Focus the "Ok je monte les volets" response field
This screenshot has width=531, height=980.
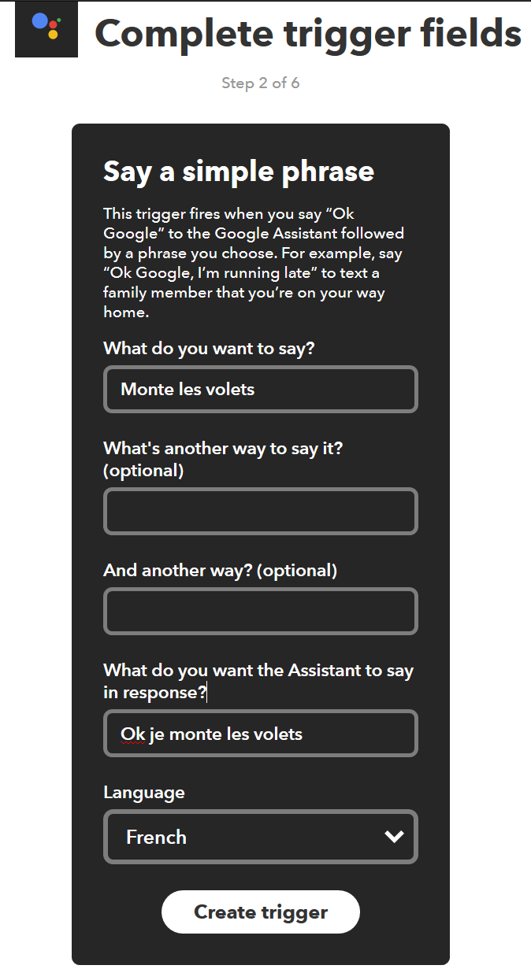coord(260,734)
